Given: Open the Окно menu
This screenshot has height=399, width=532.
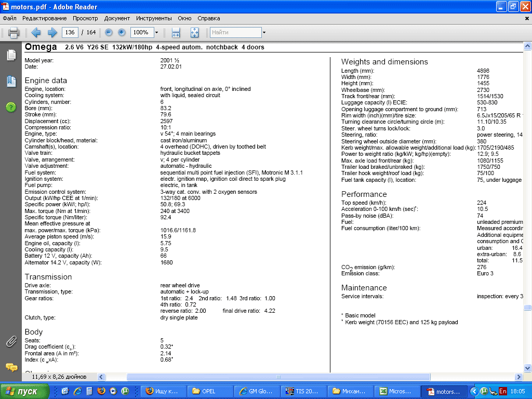Looking at the screenshot, I should (184, 18).
